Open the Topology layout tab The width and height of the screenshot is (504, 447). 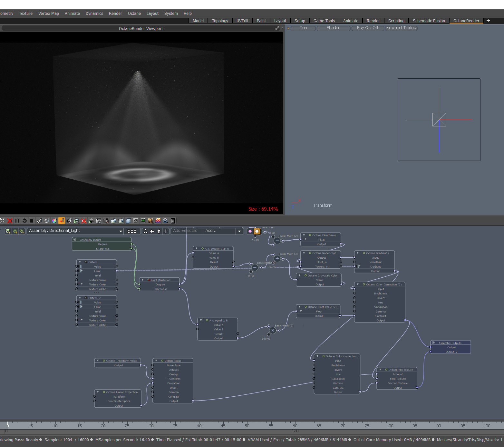click(220, 21)
